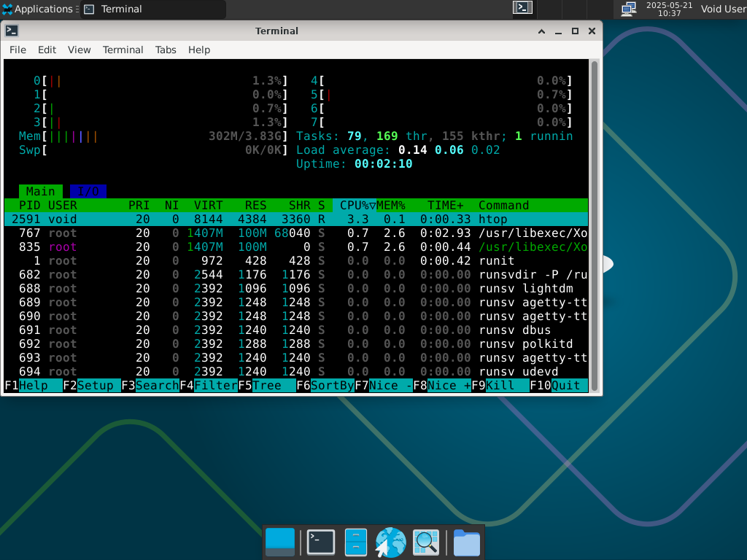Viewport: 747px width, 560px height.
Task: Open F2 Setup in htop
Action: click(x=92, y=385)
